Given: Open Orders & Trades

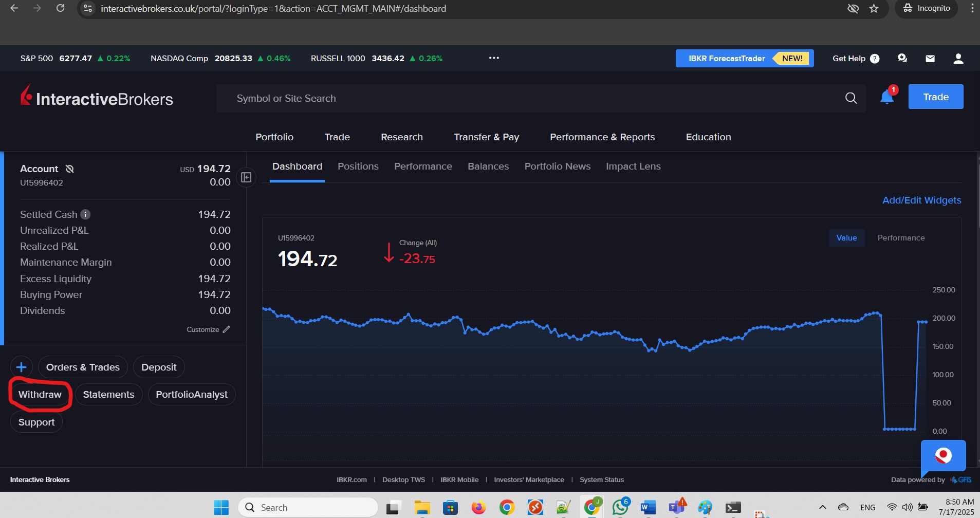Looking at the screenshot, I should pos(83,367).
